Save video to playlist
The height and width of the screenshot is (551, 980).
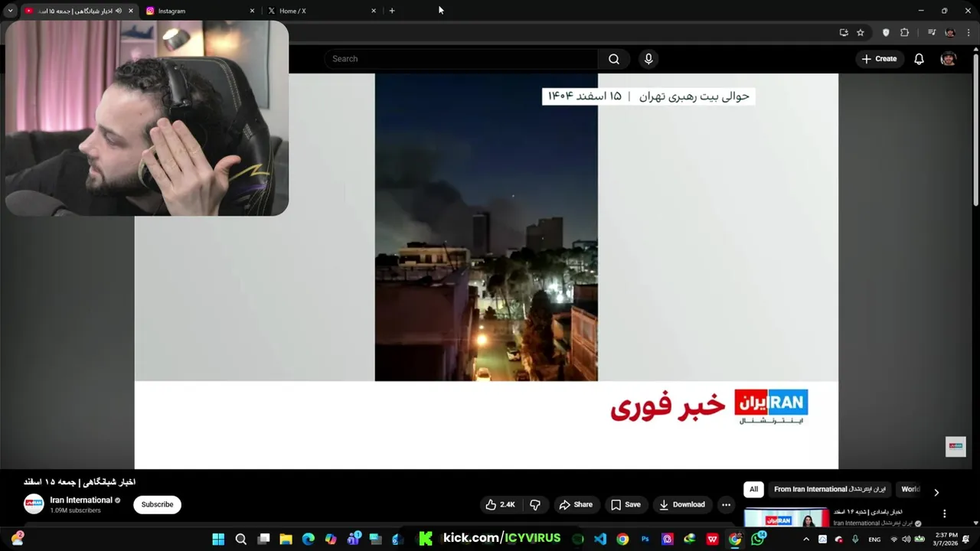(626, 504)
